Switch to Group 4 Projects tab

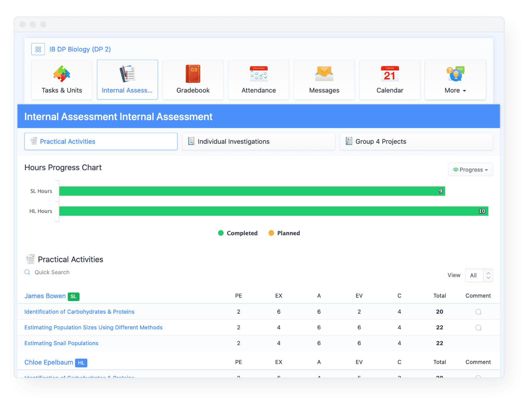[x=416, y=142]
